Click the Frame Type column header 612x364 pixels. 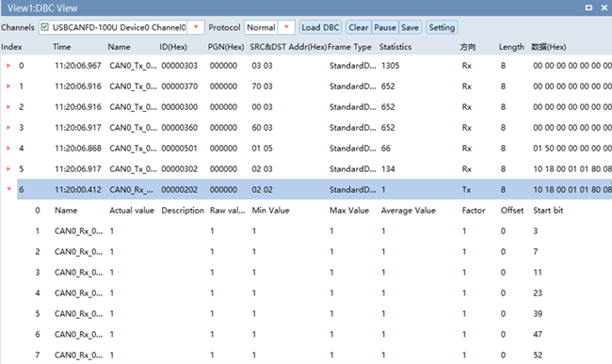tap(349, 47)
